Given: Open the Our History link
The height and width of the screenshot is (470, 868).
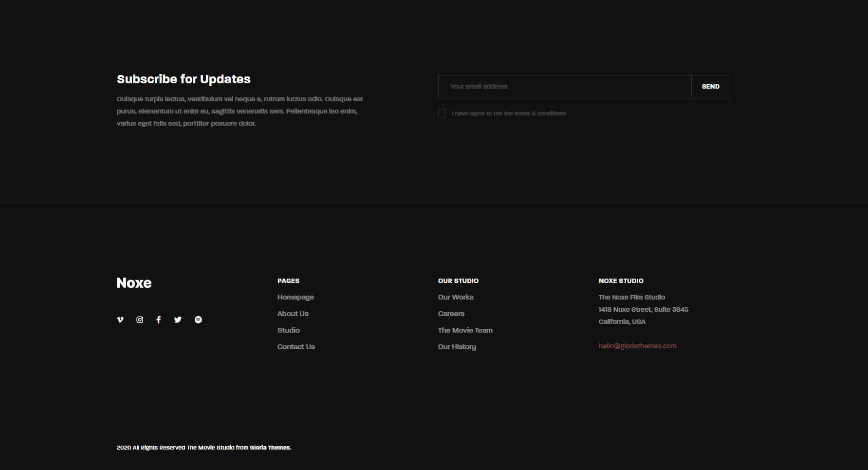Looking at the screenshot, I should [457, 347].
